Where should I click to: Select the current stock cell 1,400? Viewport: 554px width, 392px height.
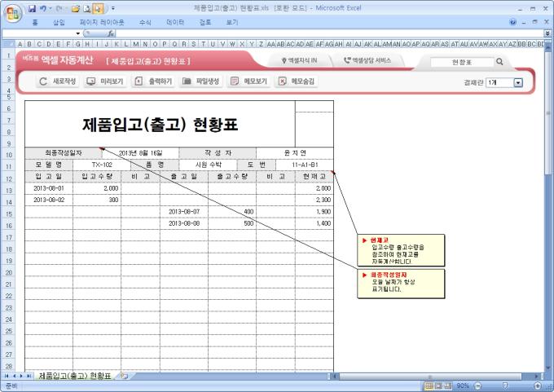(314, 223)
